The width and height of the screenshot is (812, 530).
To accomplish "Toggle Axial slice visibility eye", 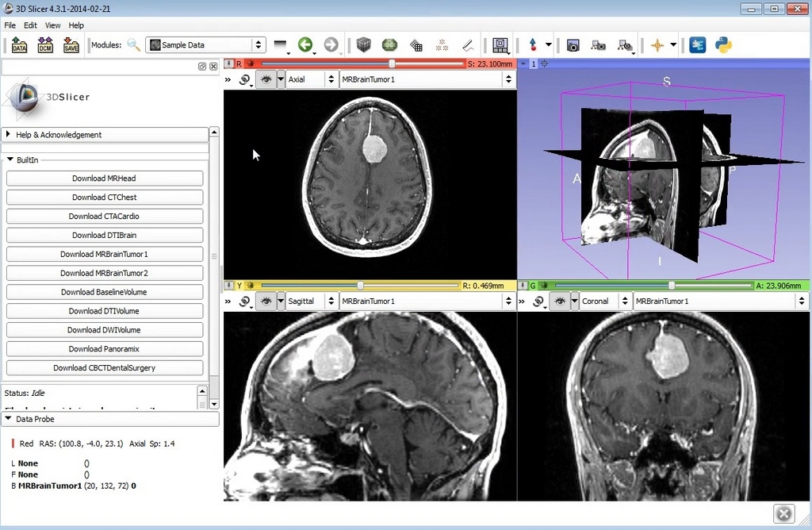I will [x=266, y=79].
